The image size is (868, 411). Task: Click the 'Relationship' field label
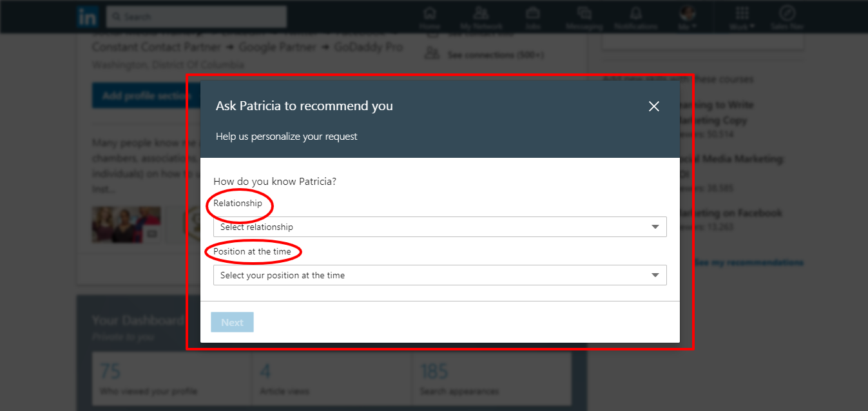point(238,203)
